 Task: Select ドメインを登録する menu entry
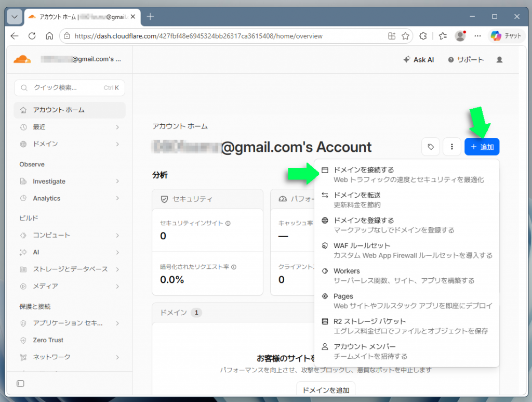click(x=407, y=225)
